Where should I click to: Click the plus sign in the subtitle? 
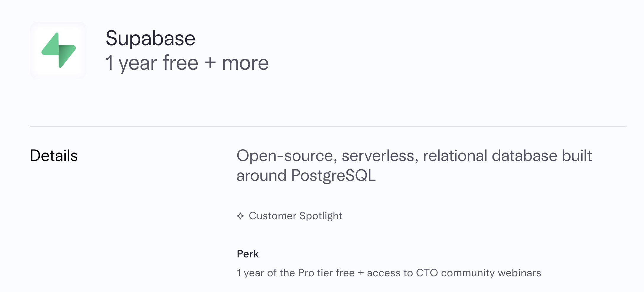pyautogui.click(x=210, y=63)
